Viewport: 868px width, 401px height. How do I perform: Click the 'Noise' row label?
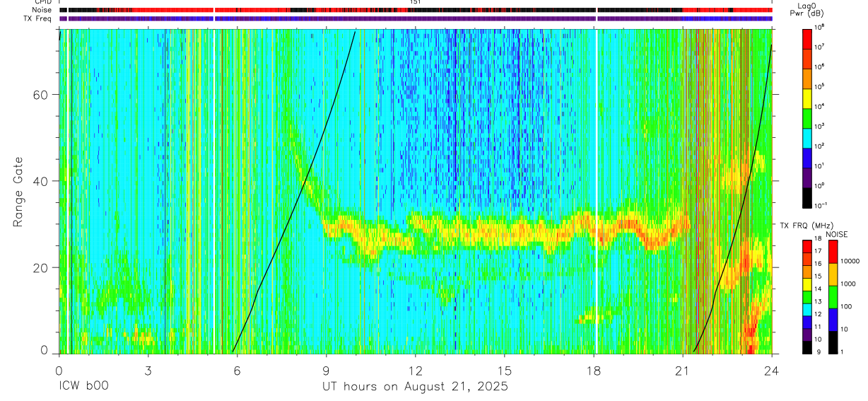[x=42, y=10]
